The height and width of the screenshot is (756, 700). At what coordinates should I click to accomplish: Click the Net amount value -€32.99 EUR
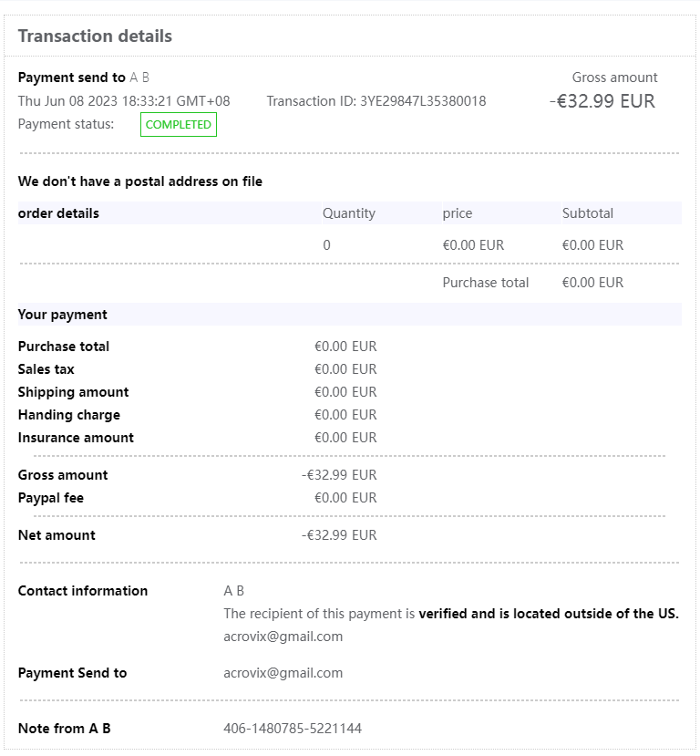pyautogui.click(x=339, y=535)
